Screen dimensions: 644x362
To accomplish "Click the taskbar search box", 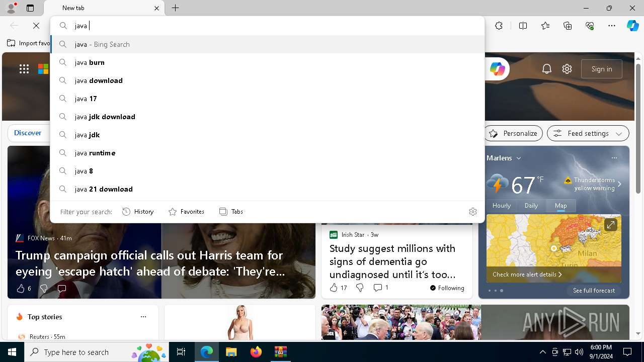I will (97, 352).
